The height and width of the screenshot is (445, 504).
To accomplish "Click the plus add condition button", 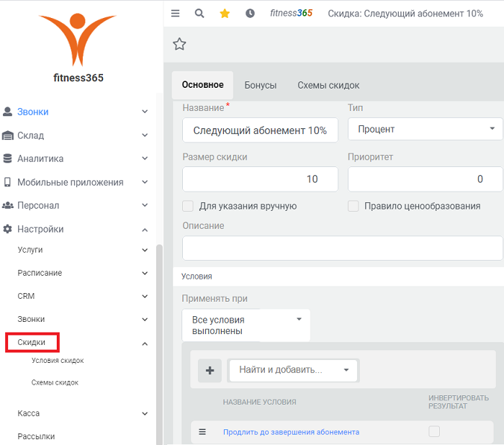I will click(x=210, y=370).
